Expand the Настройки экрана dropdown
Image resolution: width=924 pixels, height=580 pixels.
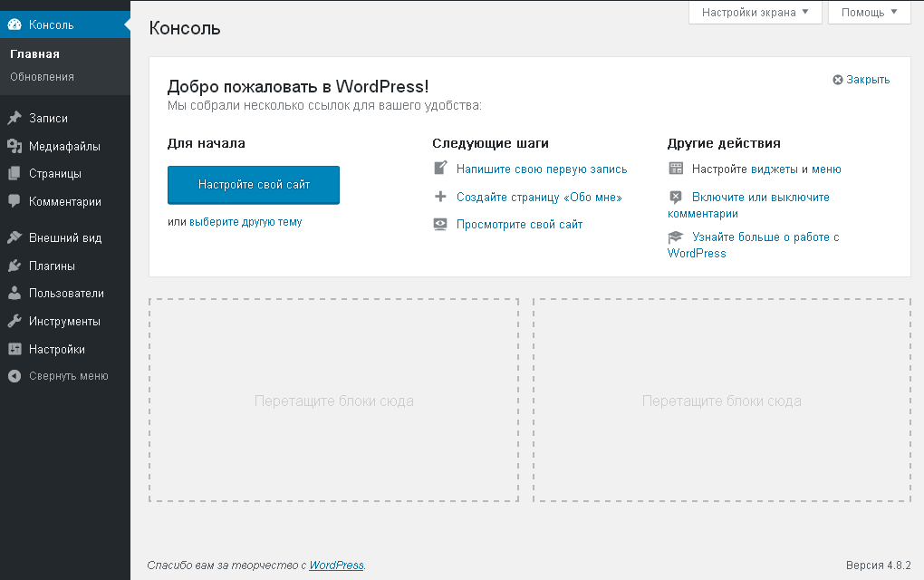coord(755,13)
